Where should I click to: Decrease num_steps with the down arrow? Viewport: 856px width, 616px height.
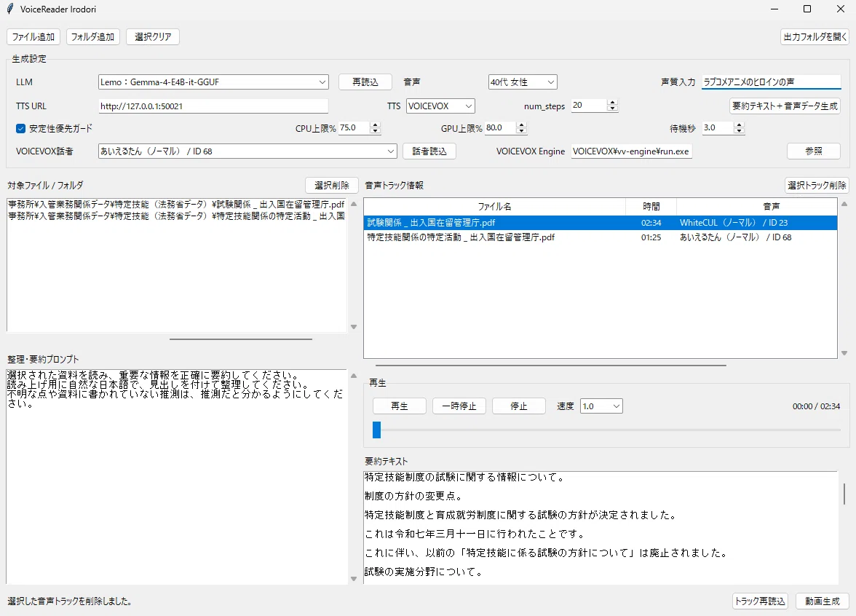point(613,108)
